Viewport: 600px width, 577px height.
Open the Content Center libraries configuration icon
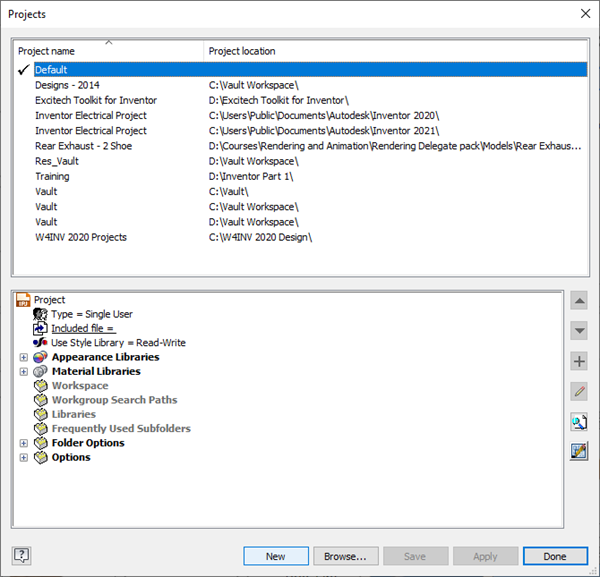point(579,451)
